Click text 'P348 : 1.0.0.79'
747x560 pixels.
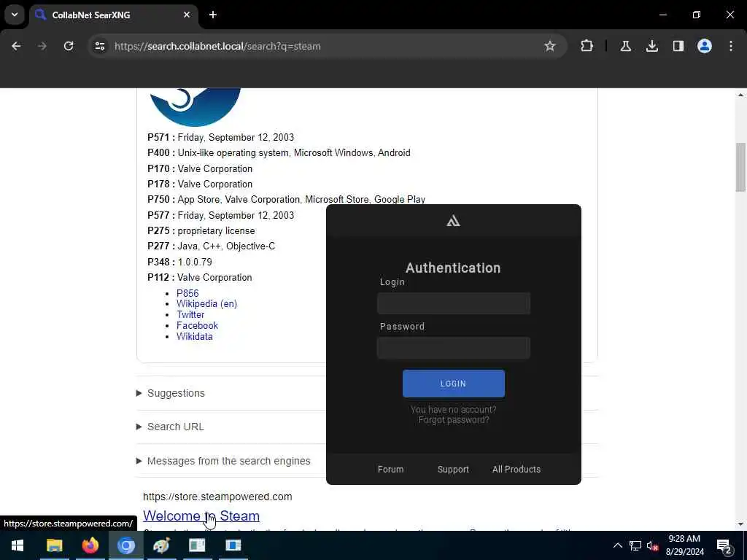179,262
